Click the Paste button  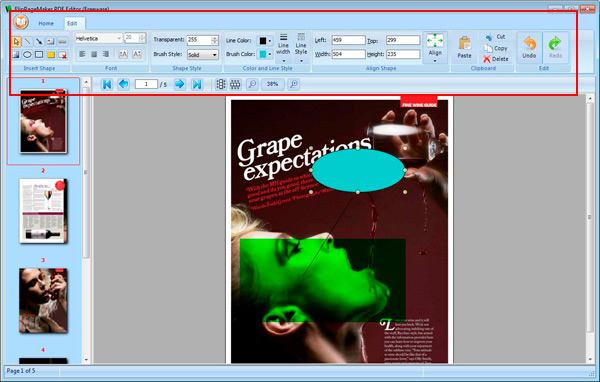[465, 47]
